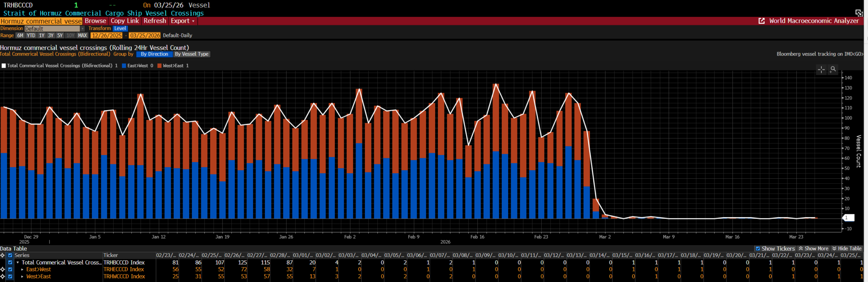The width and height of the screenshot is (868, 282).
Task: Activate the crosshair cursor chart tool
Action: [821, 69]
